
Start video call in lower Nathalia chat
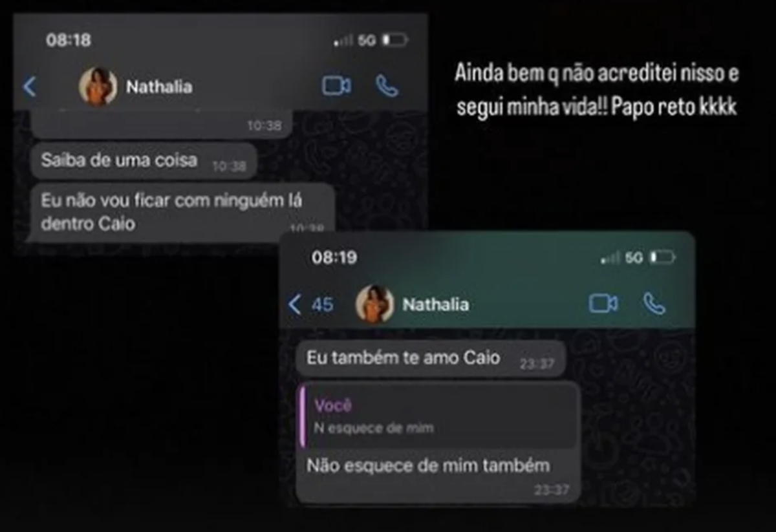(603, 304)
